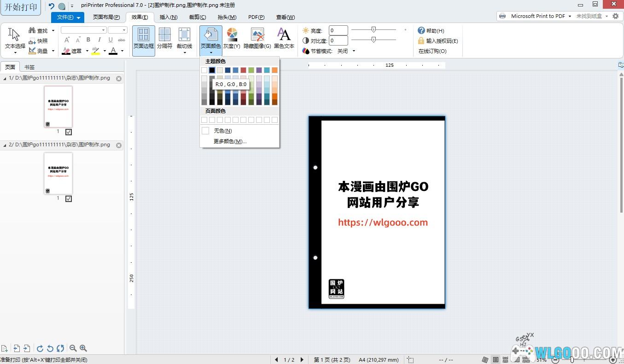This screenshot has height=364, width=624.
Task: Click the zoom in magnifier in thumbnail panel
Action: (x=83, y=348)
